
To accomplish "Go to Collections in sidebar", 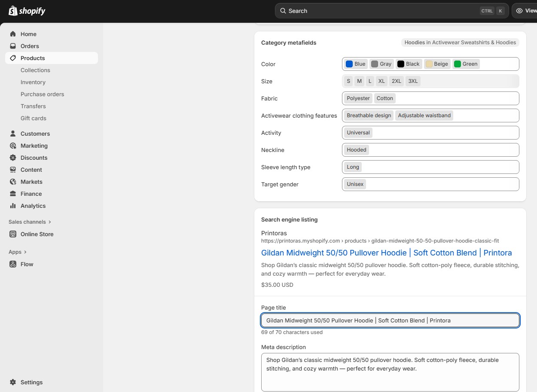I will (35, 70).
